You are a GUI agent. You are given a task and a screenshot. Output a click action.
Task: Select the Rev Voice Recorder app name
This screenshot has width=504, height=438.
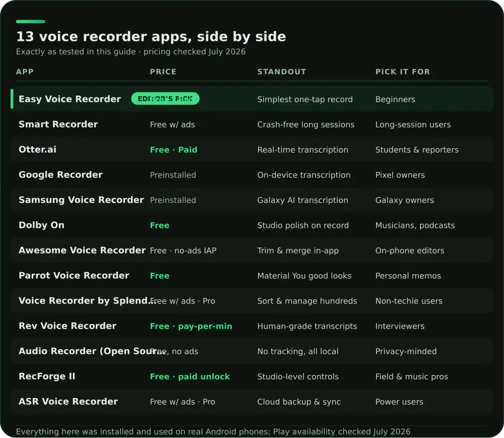[x=68, y=326]
